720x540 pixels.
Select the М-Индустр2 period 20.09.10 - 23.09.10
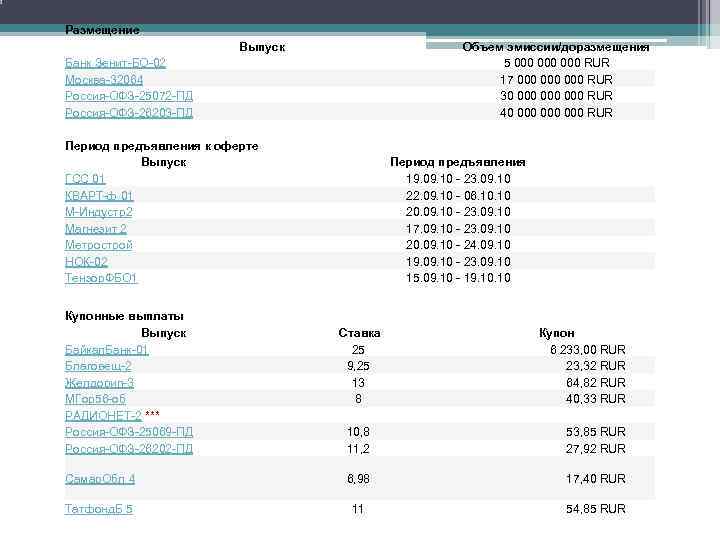[x=458, y=212]
